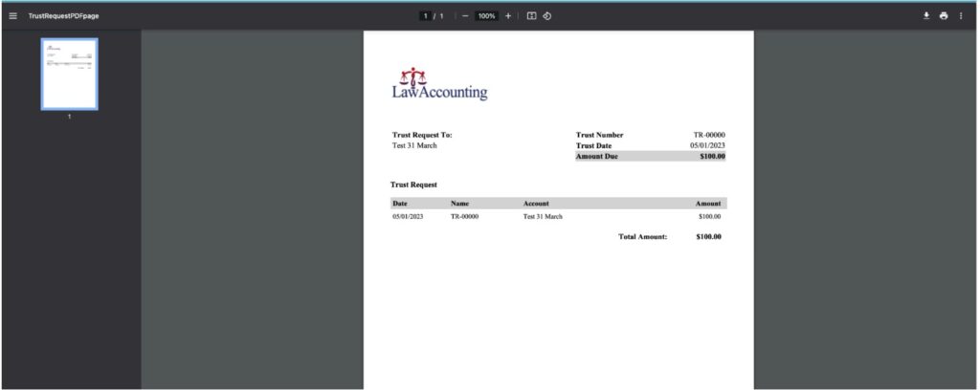Viewport: 980px width, 390px height.
Task: Click the fit to page icon
Action: click(x=531, y=16)
